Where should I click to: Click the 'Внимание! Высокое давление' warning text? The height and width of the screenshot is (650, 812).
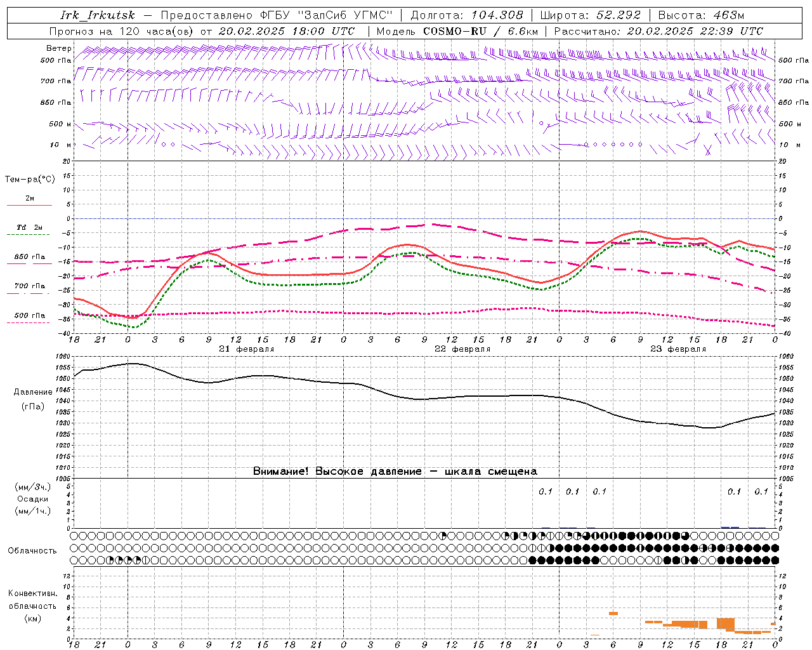337,472
